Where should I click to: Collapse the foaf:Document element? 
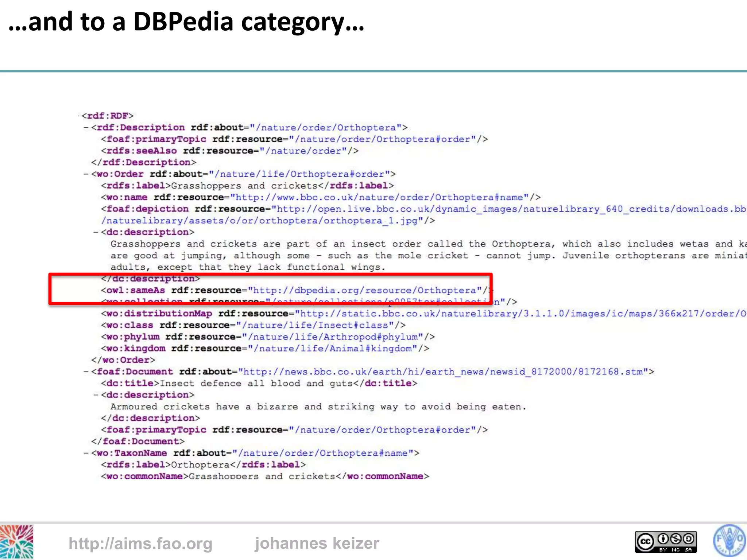point(86,372)
